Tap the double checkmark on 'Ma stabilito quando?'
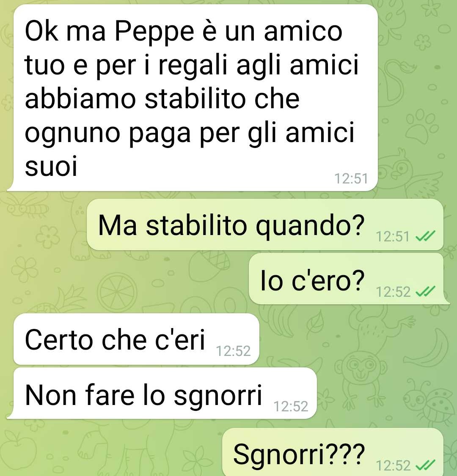Image resolution: width=457 pixels, height=476 pixels. [x=425, y=236]
